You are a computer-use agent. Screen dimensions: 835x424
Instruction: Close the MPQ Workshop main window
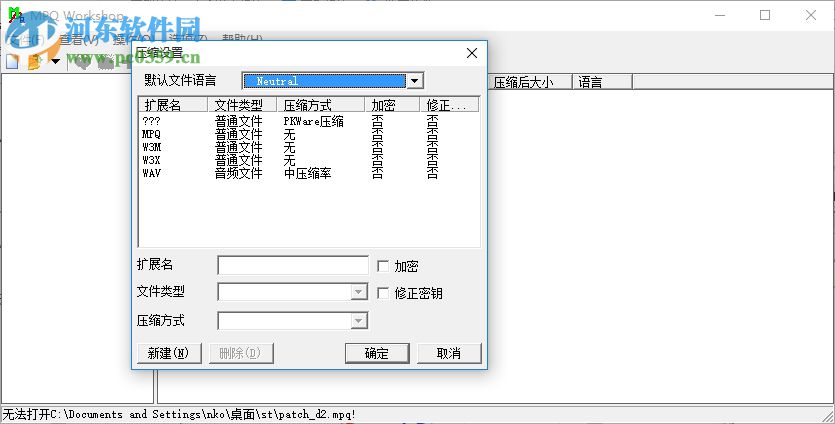[811, 15]
